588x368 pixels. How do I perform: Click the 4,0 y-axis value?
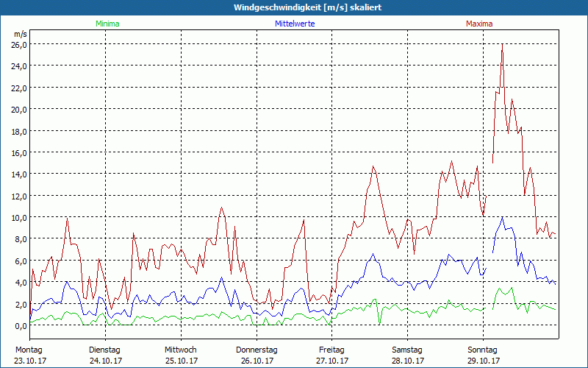(21, 283)
